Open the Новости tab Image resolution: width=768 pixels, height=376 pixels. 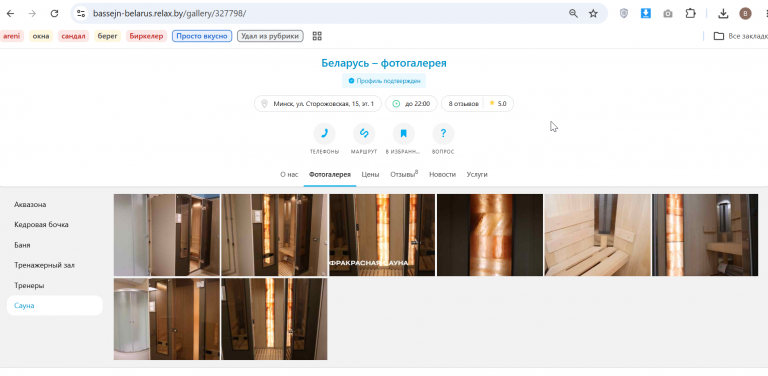442,174
